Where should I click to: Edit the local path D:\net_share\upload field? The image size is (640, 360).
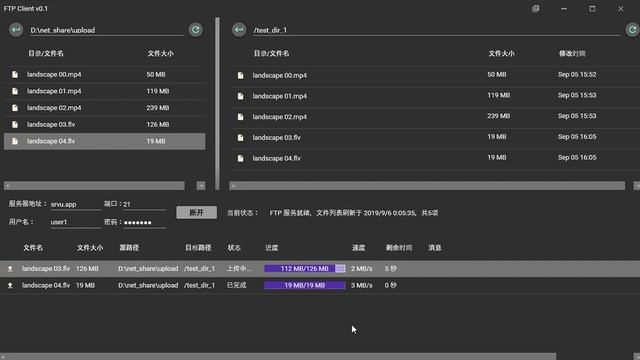[x=107, y=30]
